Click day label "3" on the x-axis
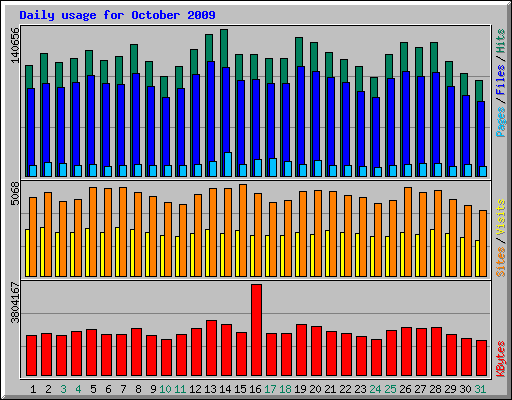 coord(63,389)
